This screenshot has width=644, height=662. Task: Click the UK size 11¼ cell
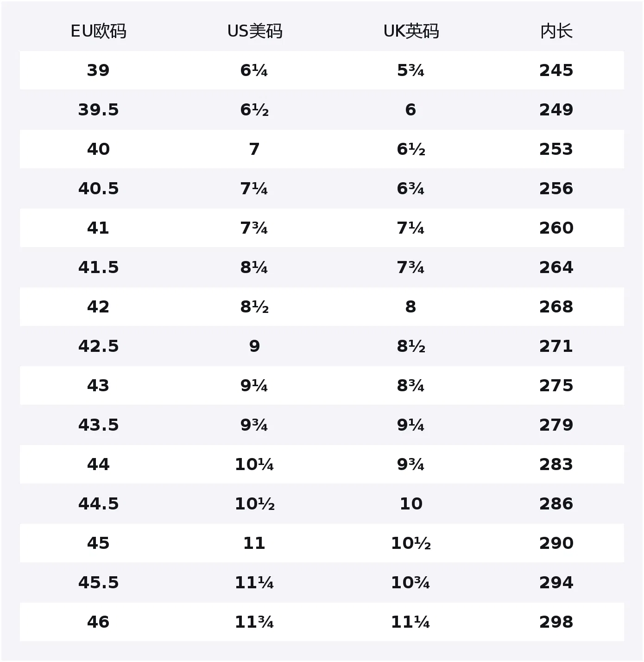click(410, 622)
